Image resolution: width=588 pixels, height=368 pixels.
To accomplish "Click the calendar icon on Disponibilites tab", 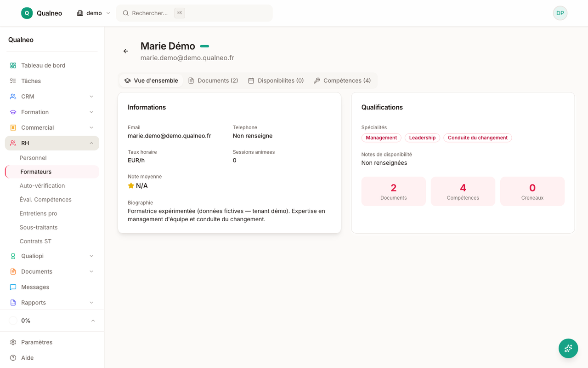I will click(251, 80).
